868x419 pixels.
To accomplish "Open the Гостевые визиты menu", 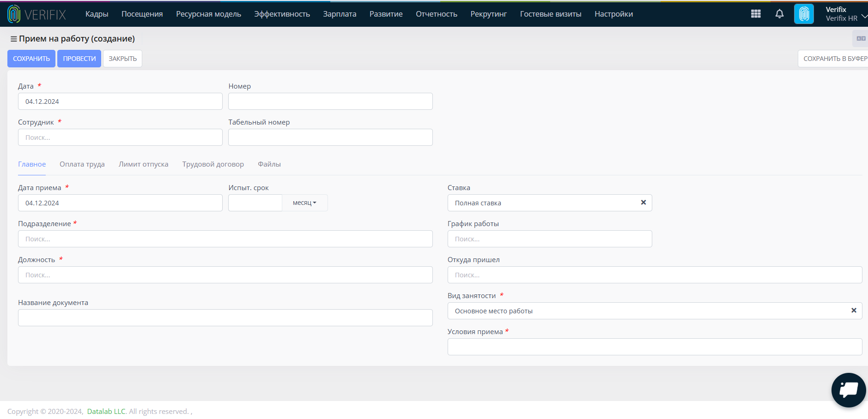I will point(551,14).
